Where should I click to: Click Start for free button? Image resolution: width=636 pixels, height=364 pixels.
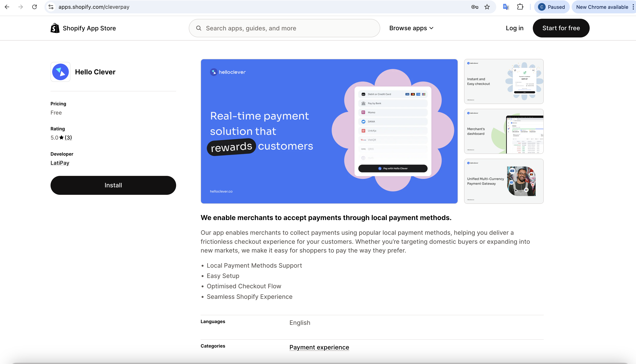[561, 28]
